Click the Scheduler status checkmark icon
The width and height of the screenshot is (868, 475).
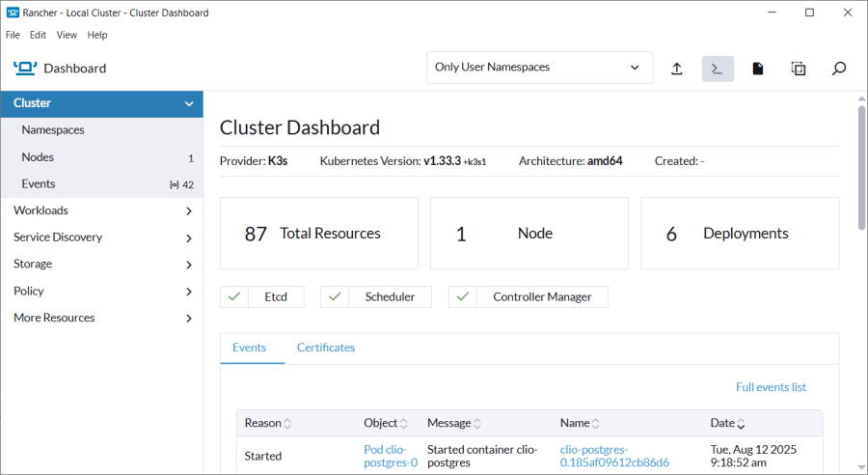334,297
